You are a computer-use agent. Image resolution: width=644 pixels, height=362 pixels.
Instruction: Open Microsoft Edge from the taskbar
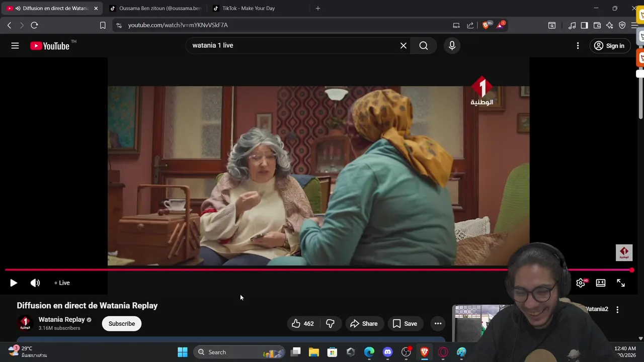[x=369, y=352]
